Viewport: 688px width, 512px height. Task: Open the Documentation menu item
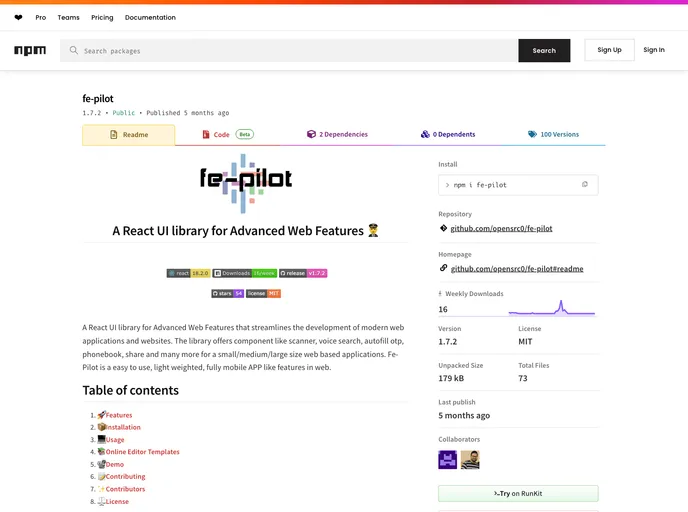point(150,18)
